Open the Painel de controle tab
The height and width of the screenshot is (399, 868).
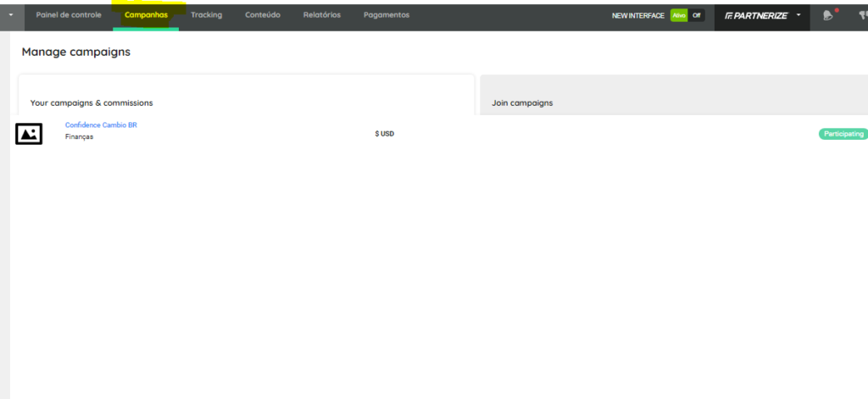pyautogui.click(x=69, y=15)
